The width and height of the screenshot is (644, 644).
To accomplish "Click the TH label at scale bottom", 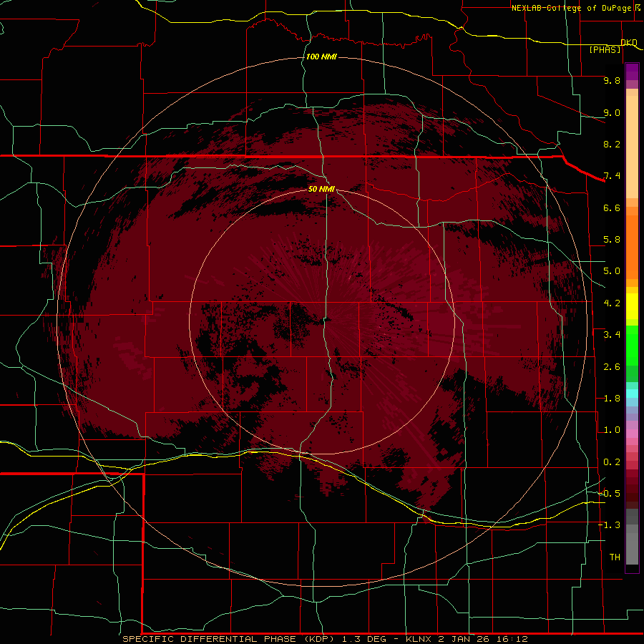I will click(615, 557).
